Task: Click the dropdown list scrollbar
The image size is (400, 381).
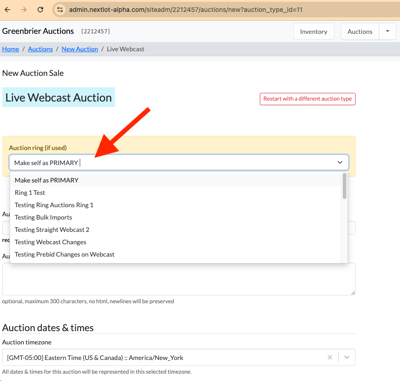Action: click(x=344, y=186)
